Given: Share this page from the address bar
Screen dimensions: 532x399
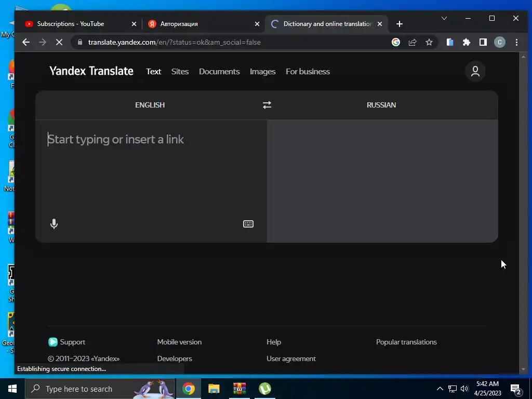Looking at the screenshot, I should (x=413, y=42).
